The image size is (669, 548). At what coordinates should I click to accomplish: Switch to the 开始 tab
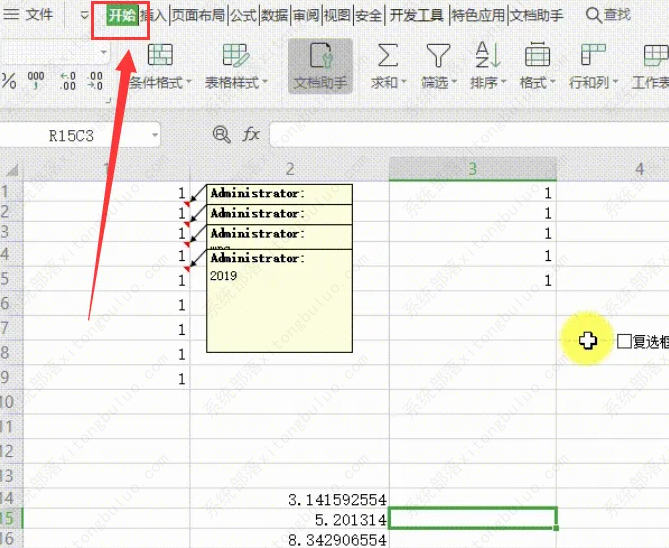(122, 15)
